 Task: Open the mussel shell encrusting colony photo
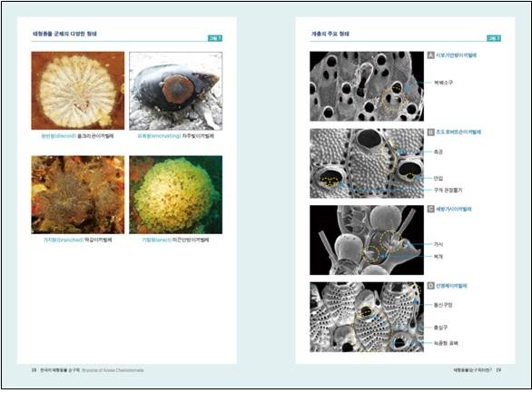[176, 91]
